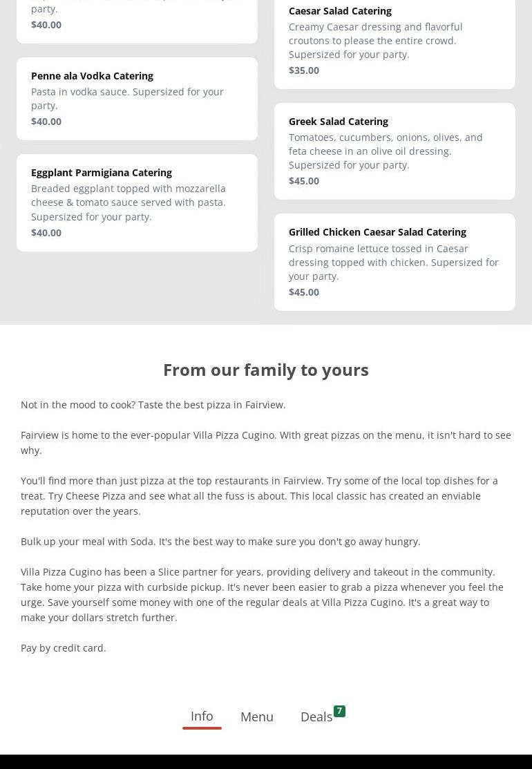
Task: Open the Deals tab
Action: [x=316, y=717]
